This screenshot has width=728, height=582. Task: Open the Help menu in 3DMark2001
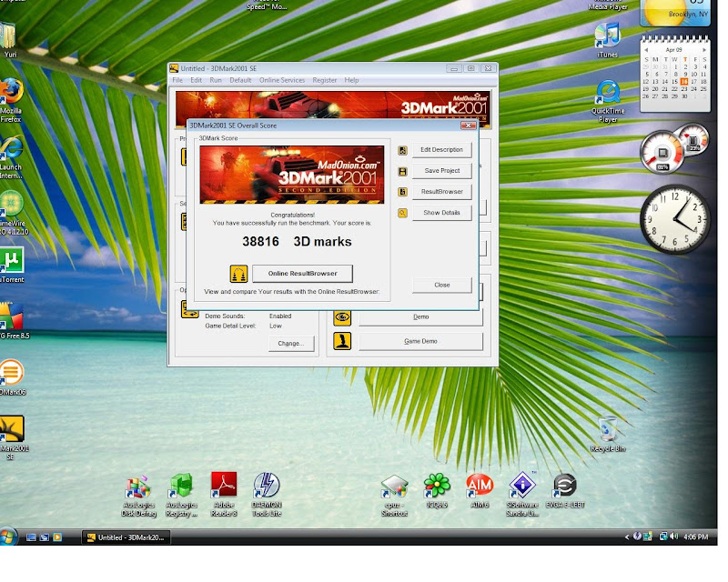click(x=351, y=80)
